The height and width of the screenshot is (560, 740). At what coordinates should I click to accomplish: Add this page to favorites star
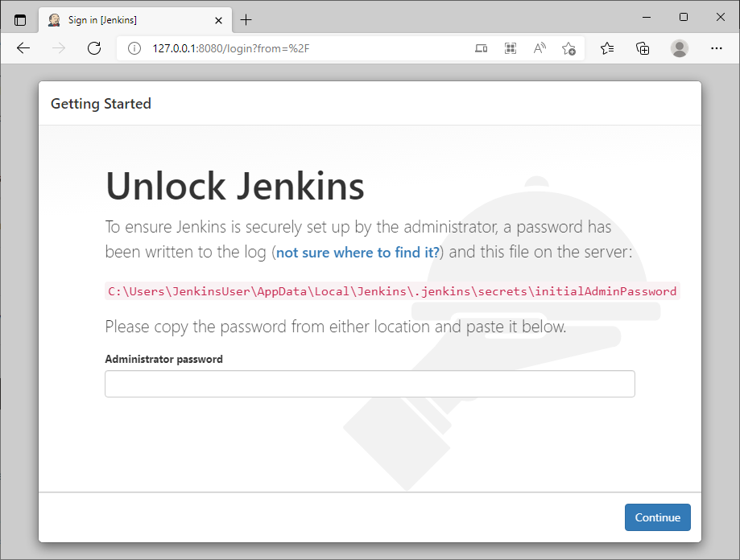coord(568,48)
